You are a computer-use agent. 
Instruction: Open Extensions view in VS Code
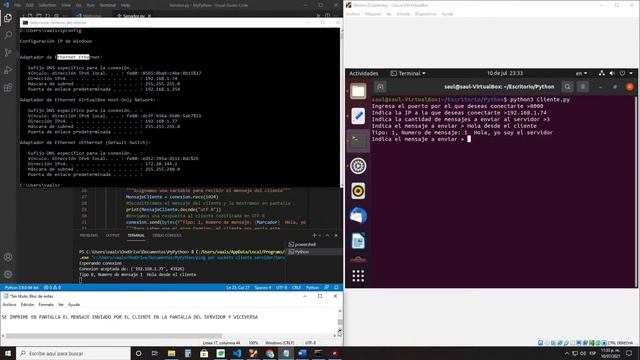coord(8,87)
